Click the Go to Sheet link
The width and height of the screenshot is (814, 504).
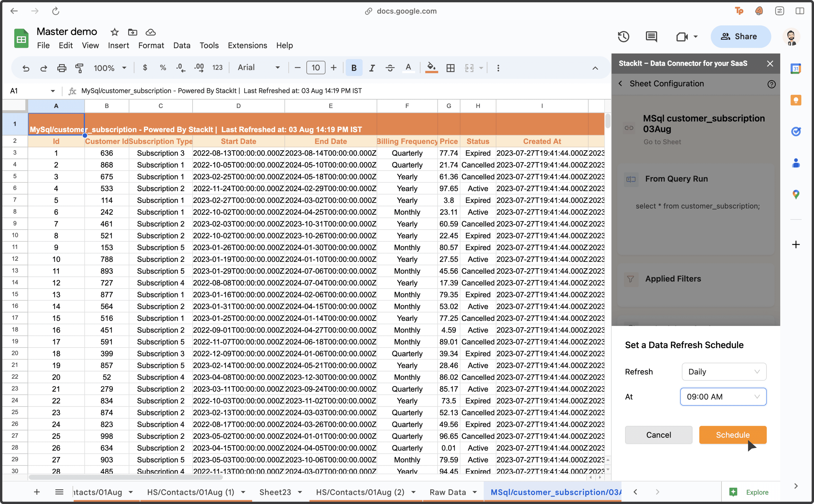tap(662, 142)
